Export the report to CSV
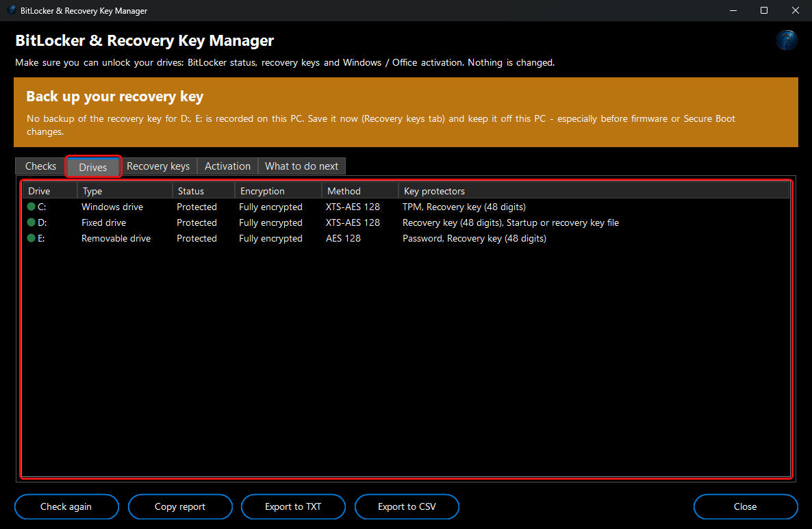 click(407, 506)
